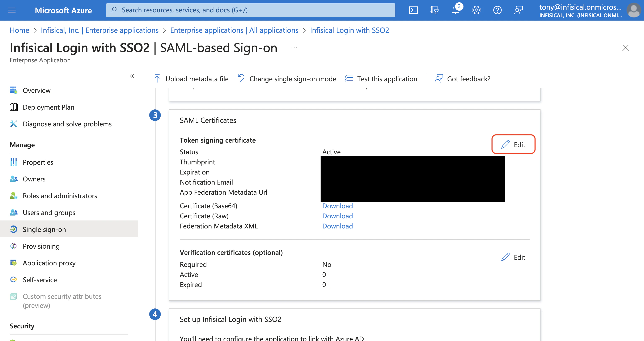Go to Infisical, Inc. | Enterprise applications breadcrumb

[x=99, y=30]
